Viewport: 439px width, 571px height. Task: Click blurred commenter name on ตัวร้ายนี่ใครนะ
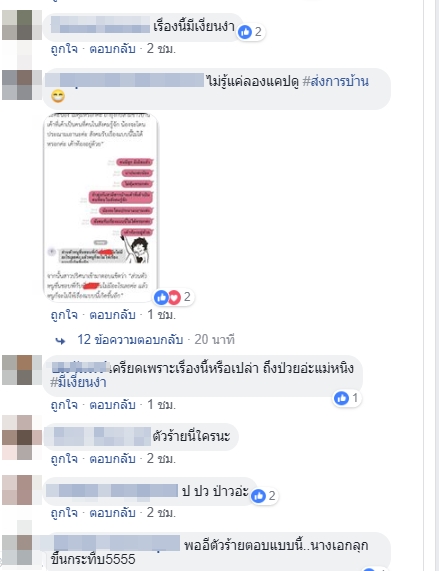click(102, 436)
